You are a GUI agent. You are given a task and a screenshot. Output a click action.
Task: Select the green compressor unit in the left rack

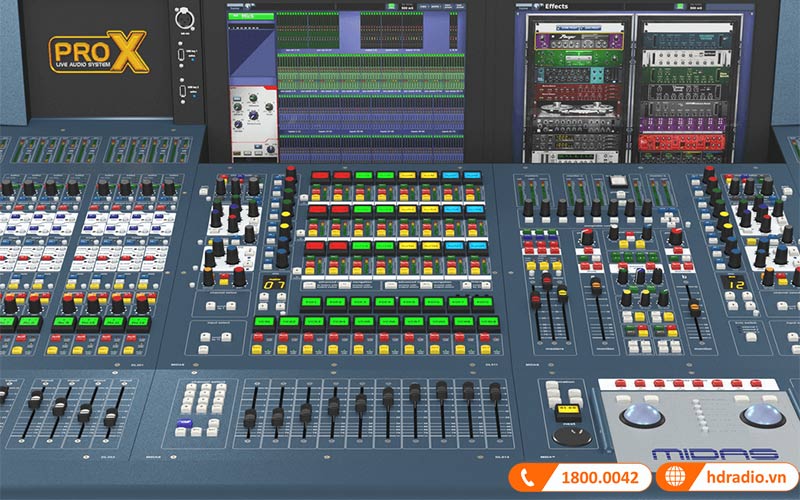point(578,58)
